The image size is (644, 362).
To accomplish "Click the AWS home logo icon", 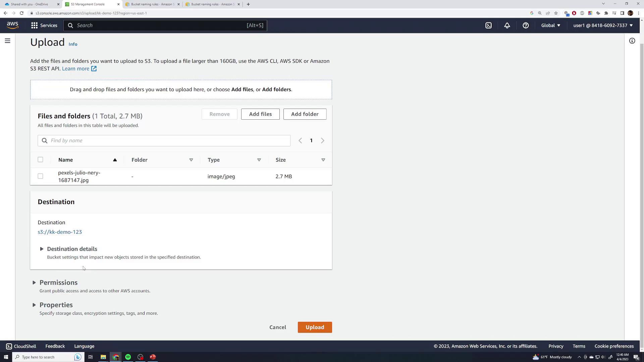I will [12, 25].
